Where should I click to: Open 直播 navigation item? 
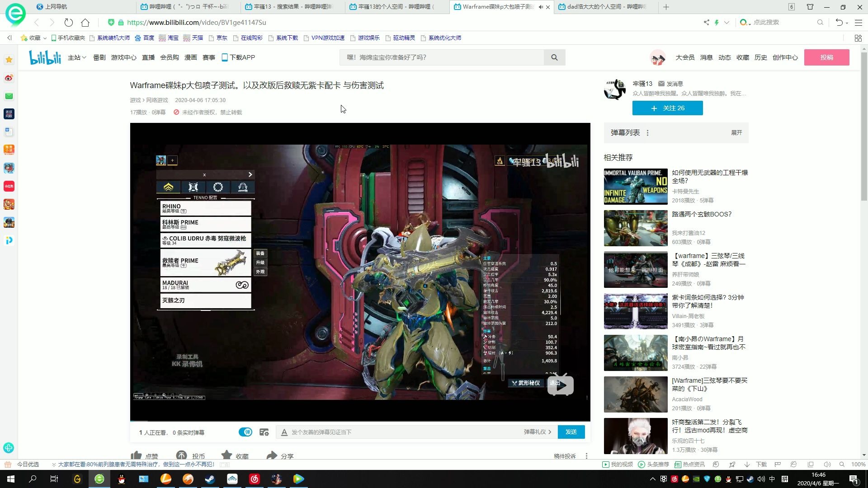(148, 57)
